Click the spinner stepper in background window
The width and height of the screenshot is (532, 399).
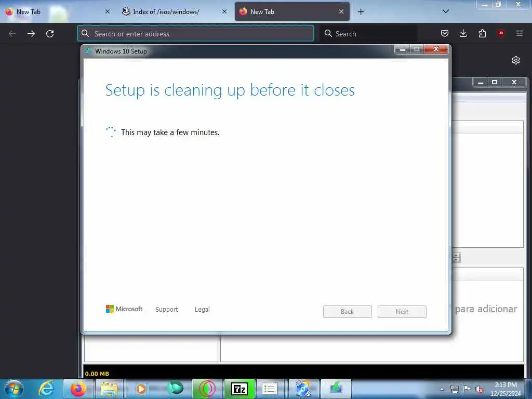[456, 258]
